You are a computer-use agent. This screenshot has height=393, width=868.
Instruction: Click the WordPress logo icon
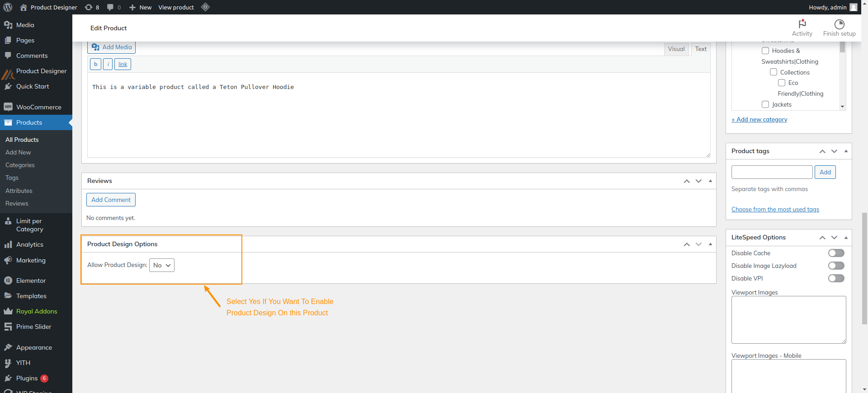click(x=8, y=7)
